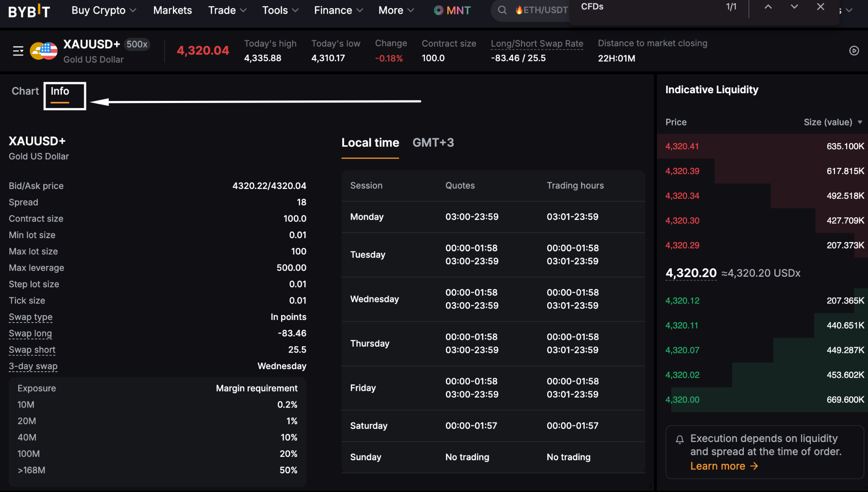Image resolution: width=868 pixels, height=492 pixels.
Task: Select ask price 4,320.30 row
Action: point(762,220)
